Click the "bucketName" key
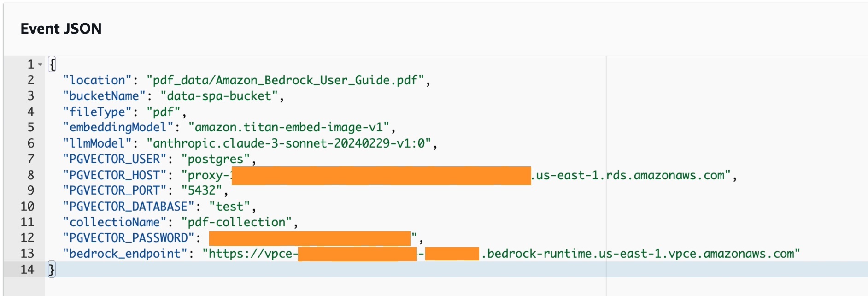The width and height of the screenshot is (868, 296). pos(104,96)
